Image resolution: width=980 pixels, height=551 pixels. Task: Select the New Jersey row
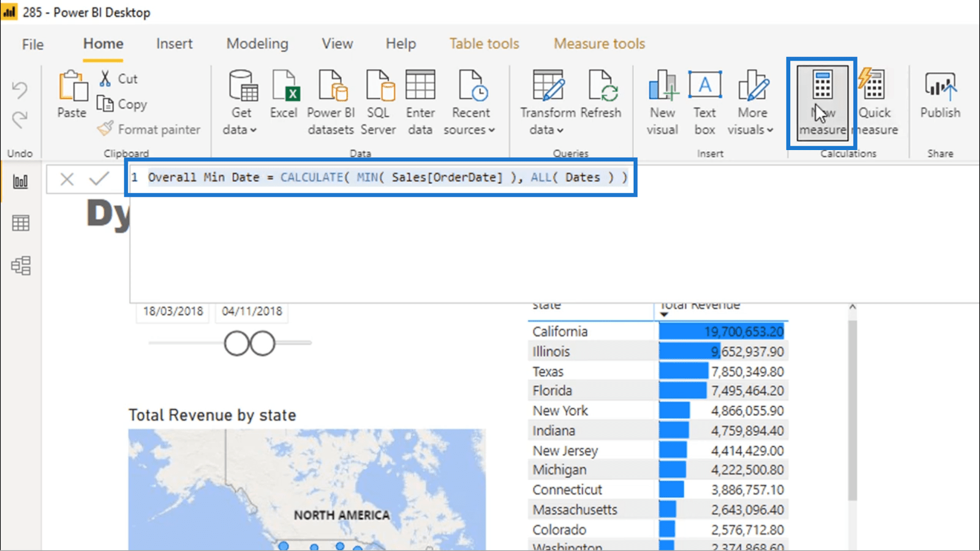(658, 451)
